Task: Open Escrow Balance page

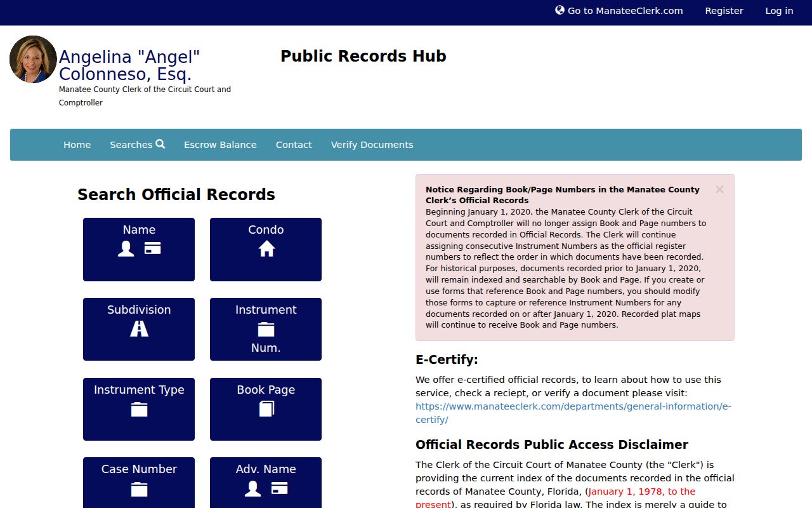Action: 220,145
